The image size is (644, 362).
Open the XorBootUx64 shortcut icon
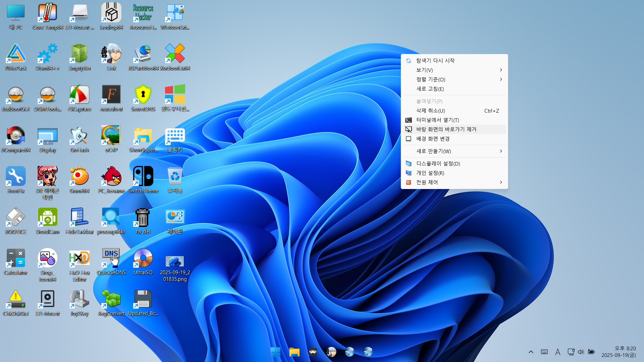[175, 54]
